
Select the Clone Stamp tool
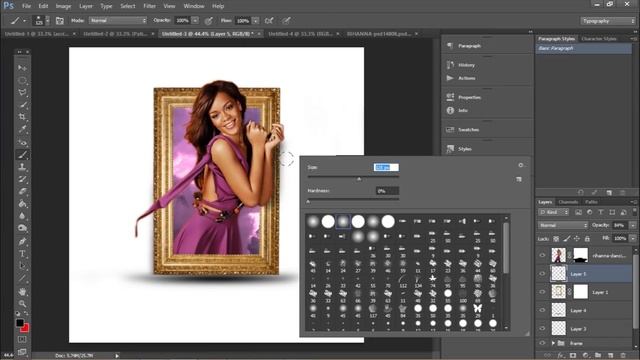22,167
